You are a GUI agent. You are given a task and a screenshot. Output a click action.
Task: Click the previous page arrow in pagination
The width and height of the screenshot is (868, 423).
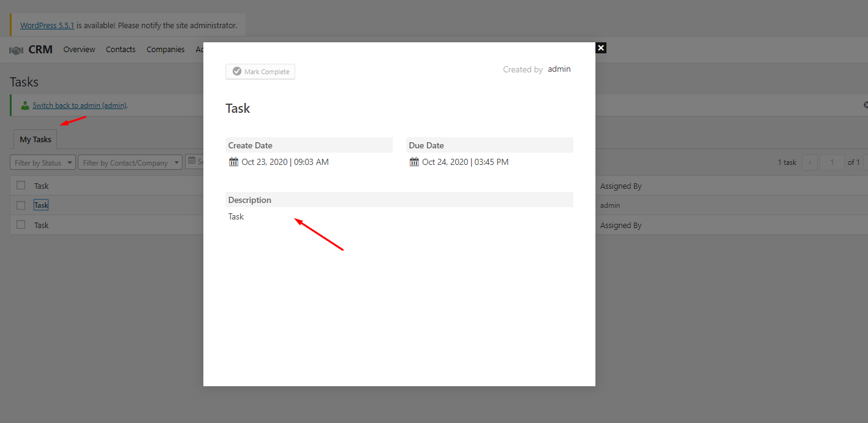tap(810, 162)
